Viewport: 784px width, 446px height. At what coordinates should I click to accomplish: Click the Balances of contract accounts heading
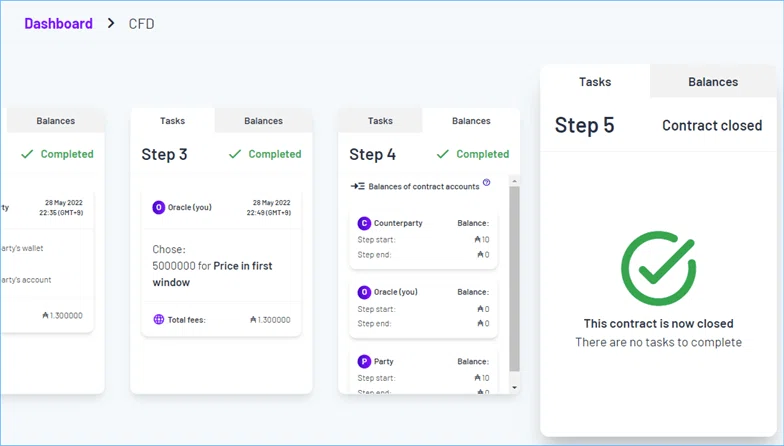click(x=424, y=186)
